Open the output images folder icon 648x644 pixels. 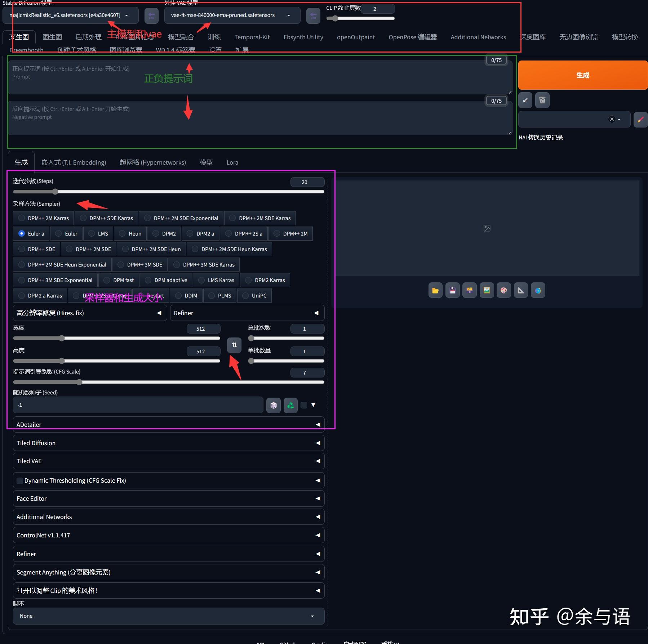coord(435,290)
